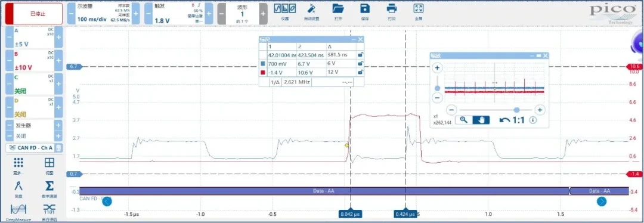
Task: Open the scope timebase settings panel
Action: pos(104,14)
